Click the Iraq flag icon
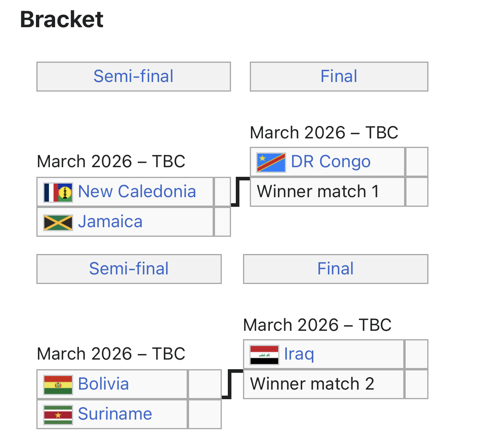Screen dimensions: 482x448 pos(264,355)
